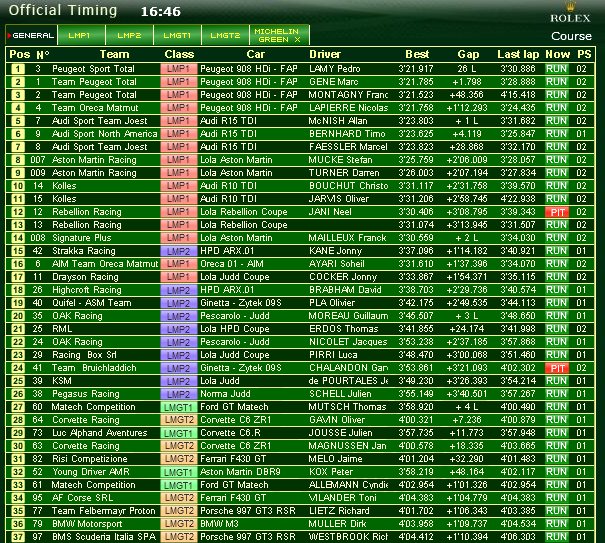
Task: Click position 1 yellow number badge
Action: (x=18, y=69)
